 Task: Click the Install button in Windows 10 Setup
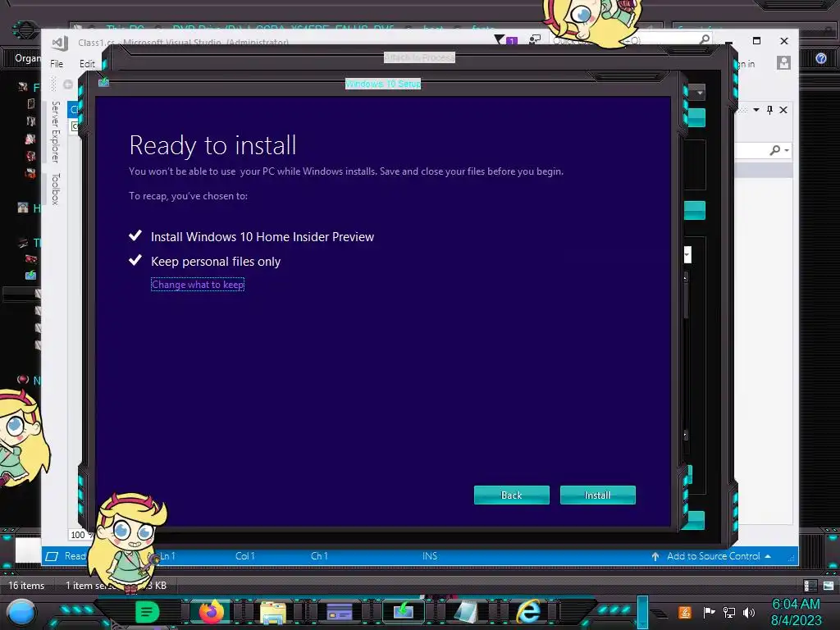[597, 495]
